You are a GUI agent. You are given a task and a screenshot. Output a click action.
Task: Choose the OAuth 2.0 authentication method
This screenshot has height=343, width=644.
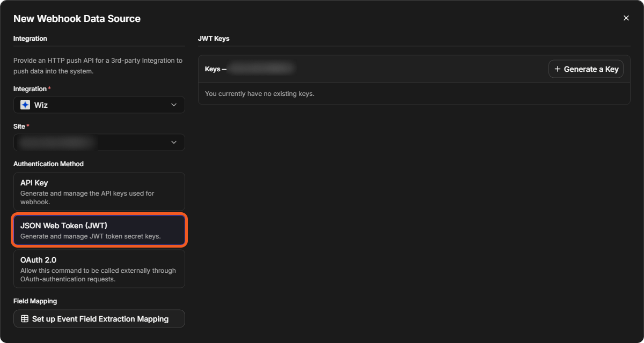pyautogui.click(x=99, y=269)
